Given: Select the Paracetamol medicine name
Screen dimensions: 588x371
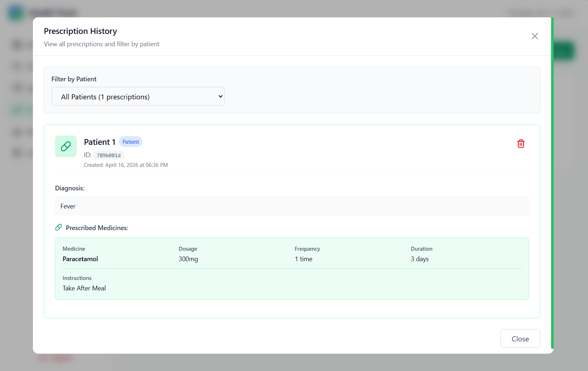Looking at the screenshot, I should pyautogui.click(x=80, y=259).
